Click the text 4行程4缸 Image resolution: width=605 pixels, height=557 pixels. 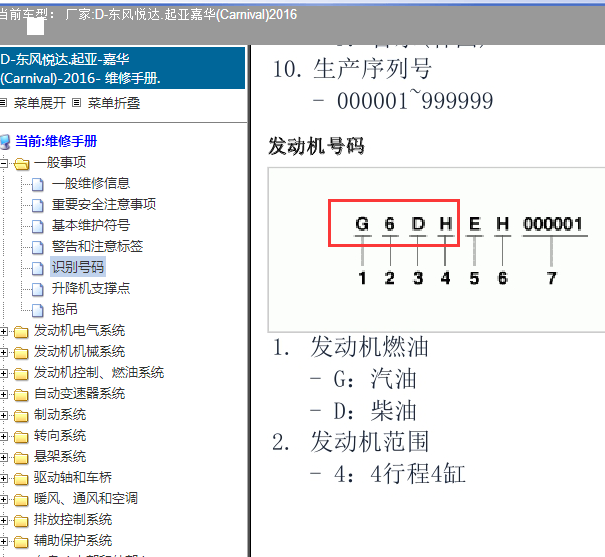tap(418, 474)
